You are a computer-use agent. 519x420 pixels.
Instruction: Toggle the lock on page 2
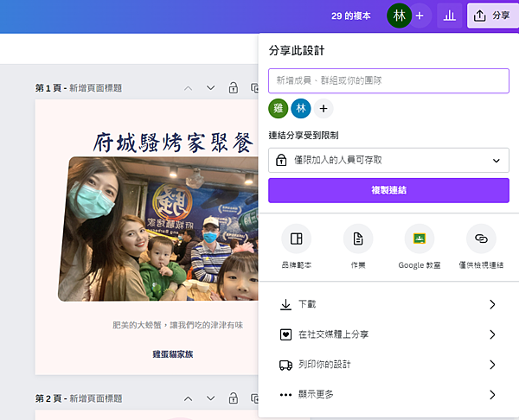[234, 398]
